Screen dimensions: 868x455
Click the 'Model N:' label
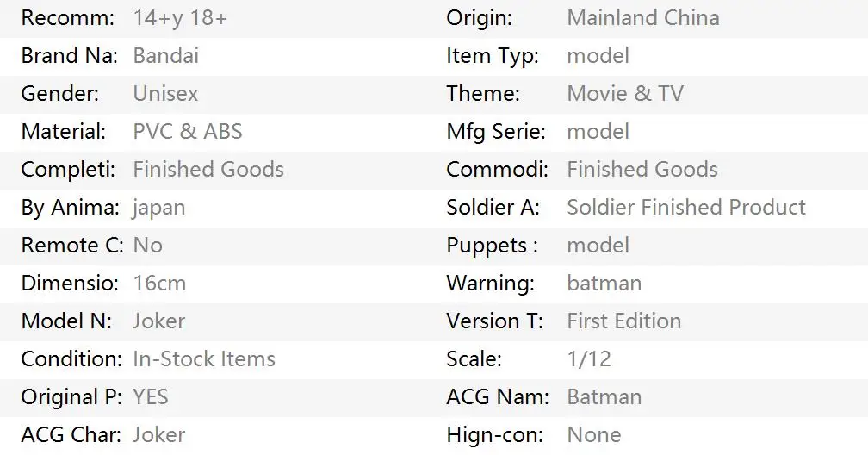66,321
